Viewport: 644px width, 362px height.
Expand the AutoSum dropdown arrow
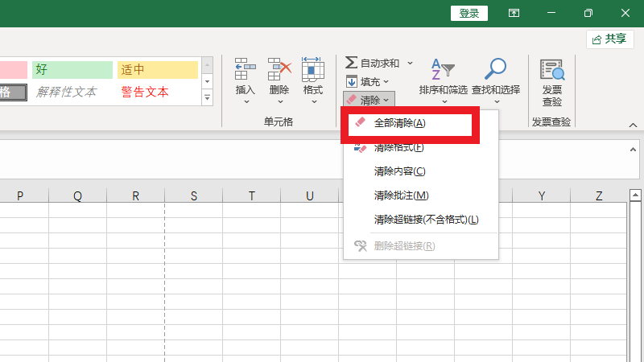point(410,63)
